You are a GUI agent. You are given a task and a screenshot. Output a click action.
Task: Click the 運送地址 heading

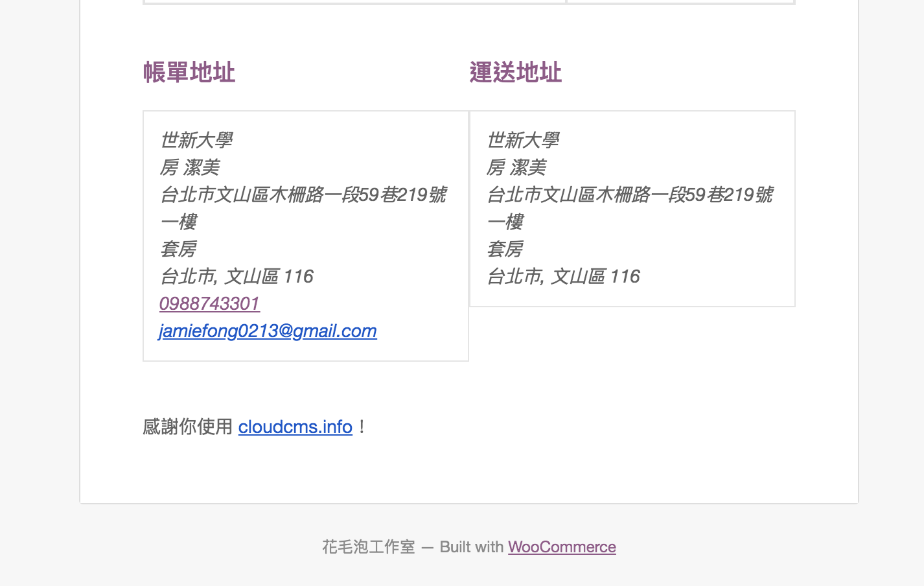515,72
